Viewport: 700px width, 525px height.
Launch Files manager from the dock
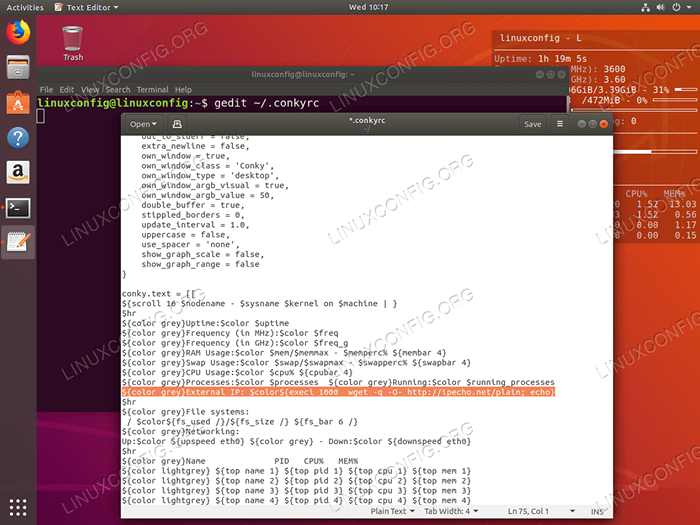coord(18,68)
